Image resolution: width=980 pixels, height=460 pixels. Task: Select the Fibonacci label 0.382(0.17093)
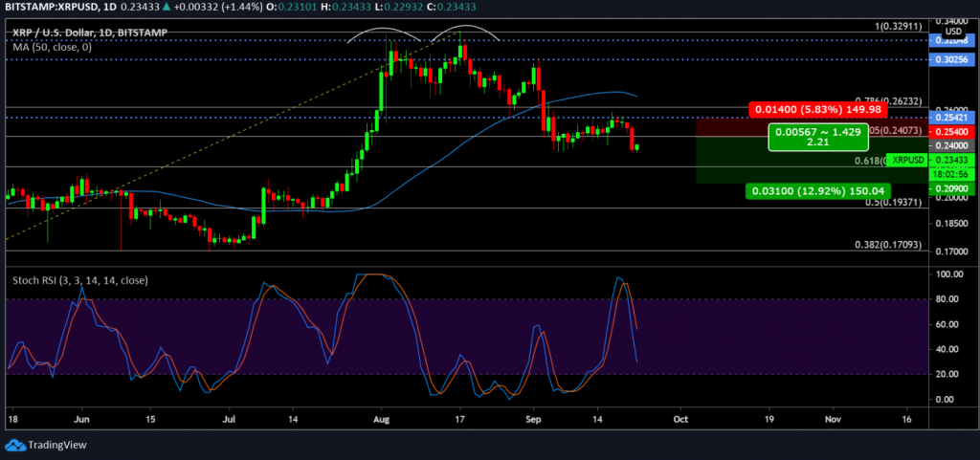pyautogui.click(x=888, y=245)
